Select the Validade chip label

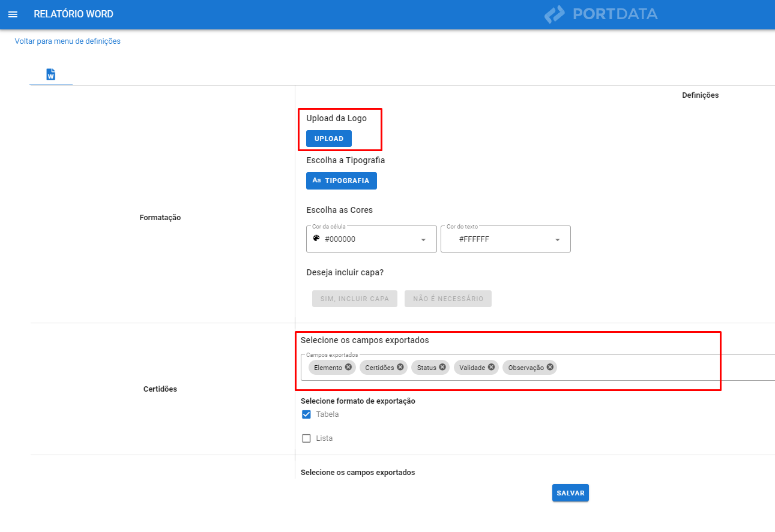472,368
